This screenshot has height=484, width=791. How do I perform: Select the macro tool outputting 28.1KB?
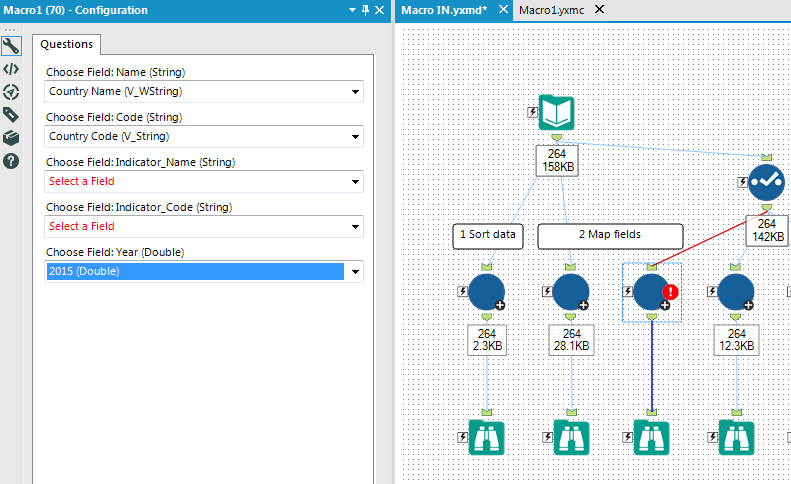click(571, 292)
